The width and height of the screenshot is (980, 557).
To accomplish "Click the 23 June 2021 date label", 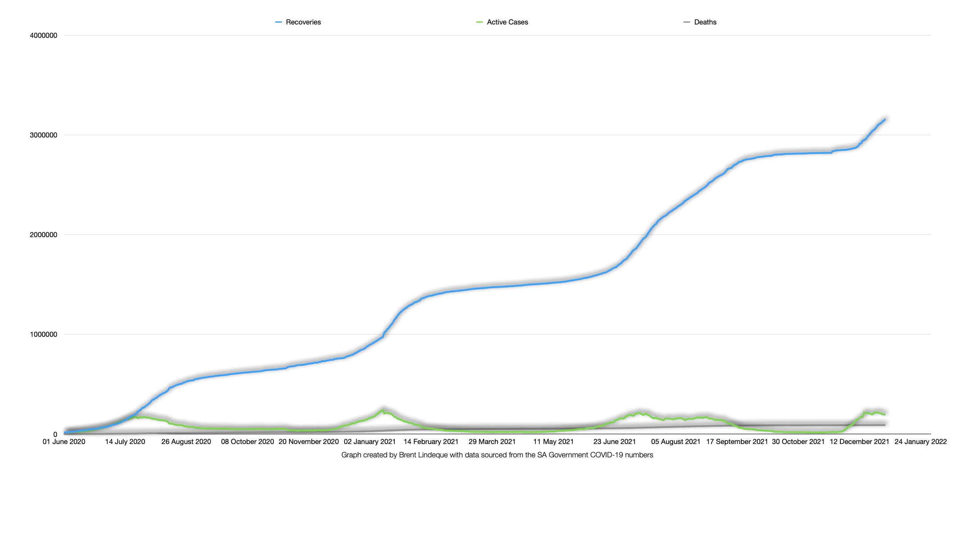I will click(615, 442).
